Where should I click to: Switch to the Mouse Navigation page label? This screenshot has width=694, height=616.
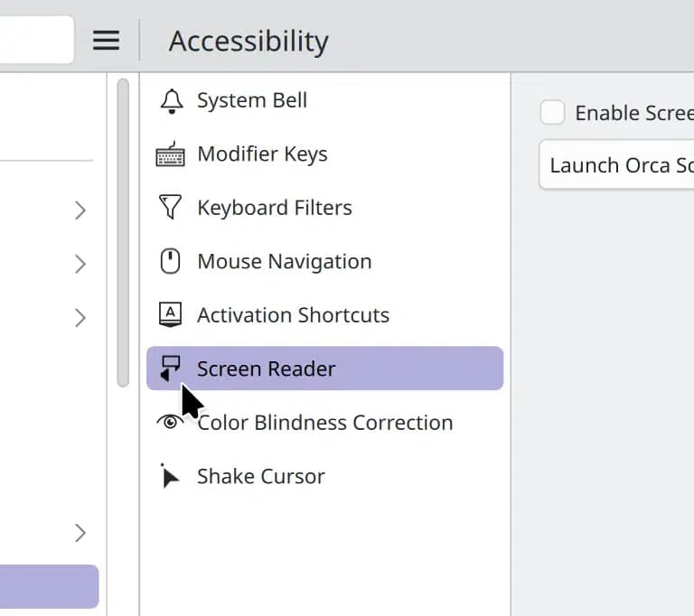[x=285, y=261]
